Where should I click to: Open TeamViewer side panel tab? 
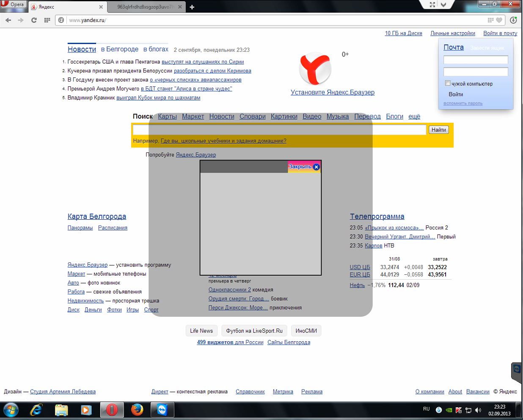[517, 373]
